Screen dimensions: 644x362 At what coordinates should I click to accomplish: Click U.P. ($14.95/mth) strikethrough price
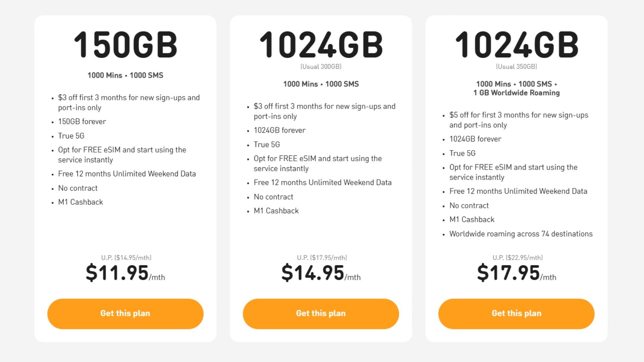point(126,257)
